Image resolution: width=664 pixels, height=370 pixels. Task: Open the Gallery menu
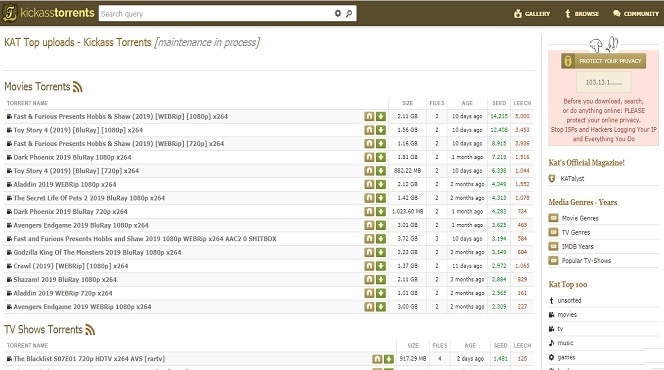point(532,14)
